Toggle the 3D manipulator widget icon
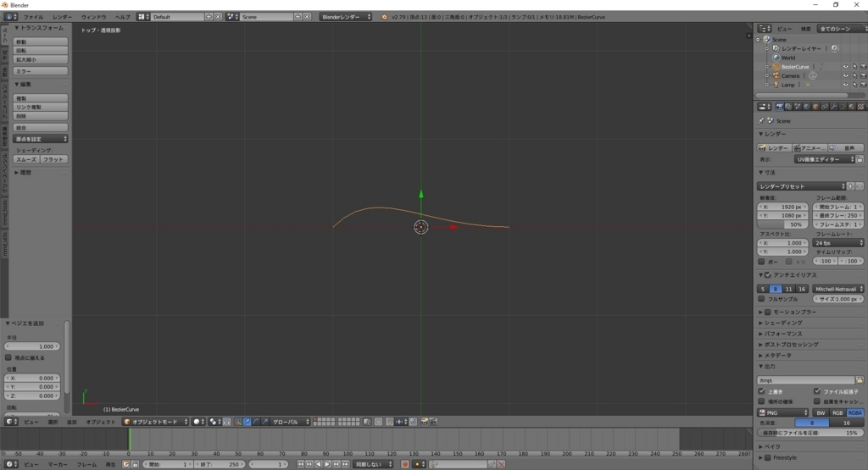The width and height of the screenshot is (868, 470). pyautogui.click(x=237, y=422)
